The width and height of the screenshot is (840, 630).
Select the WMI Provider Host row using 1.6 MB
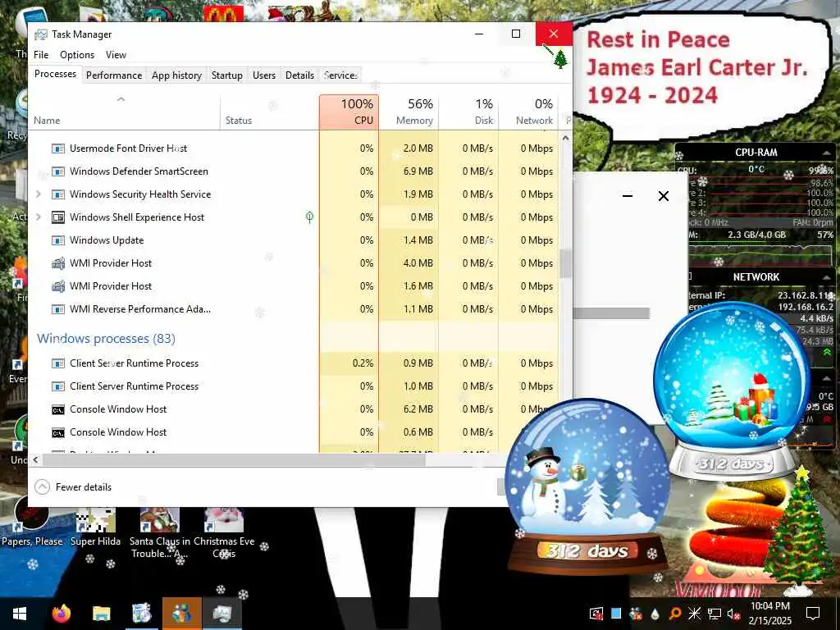pos(295,286)
